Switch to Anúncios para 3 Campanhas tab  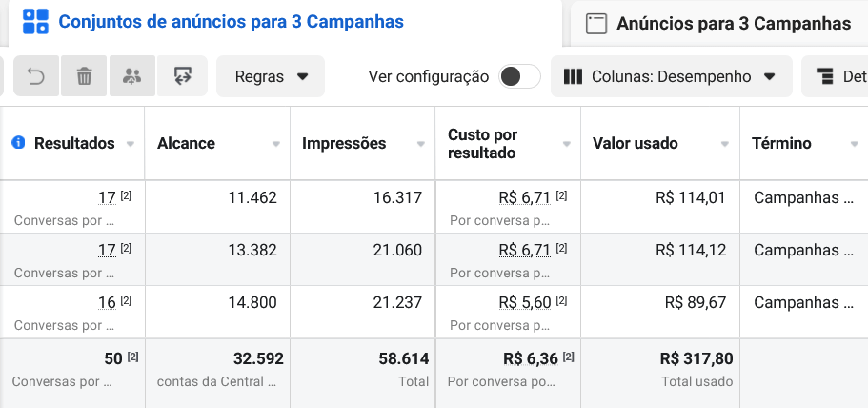pos(734,24)
